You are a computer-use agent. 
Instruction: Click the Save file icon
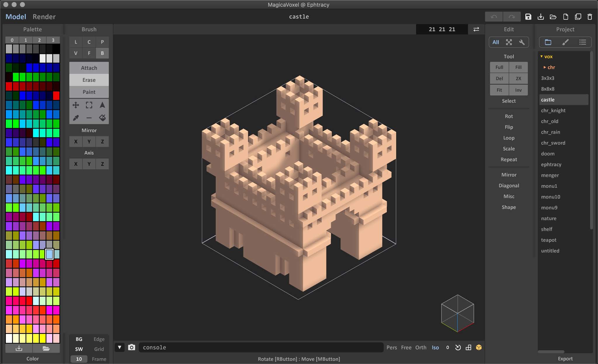(528, 17)
